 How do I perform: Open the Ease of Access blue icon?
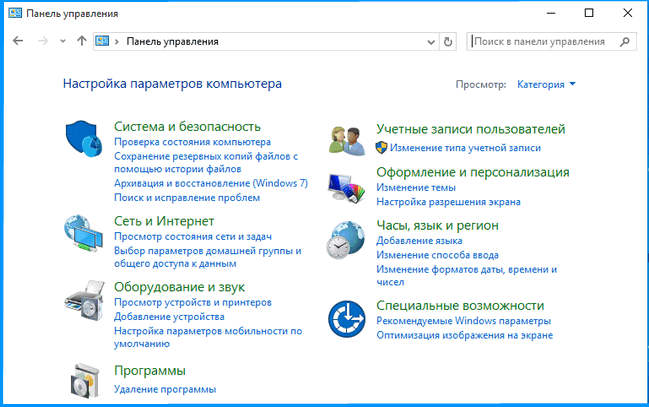pyautogui.click(x=347, y=319)
